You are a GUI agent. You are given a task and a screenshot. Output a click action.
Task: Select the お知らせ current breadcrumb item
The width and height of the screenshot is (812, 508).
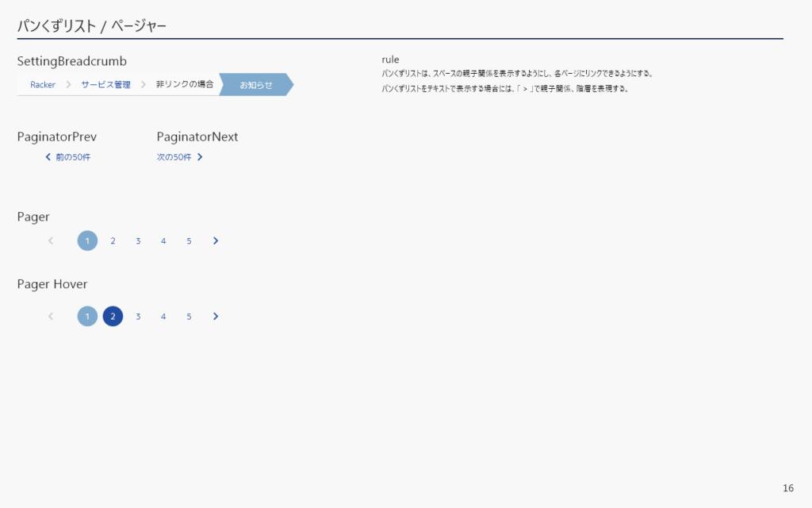click(x=256, y=85)
